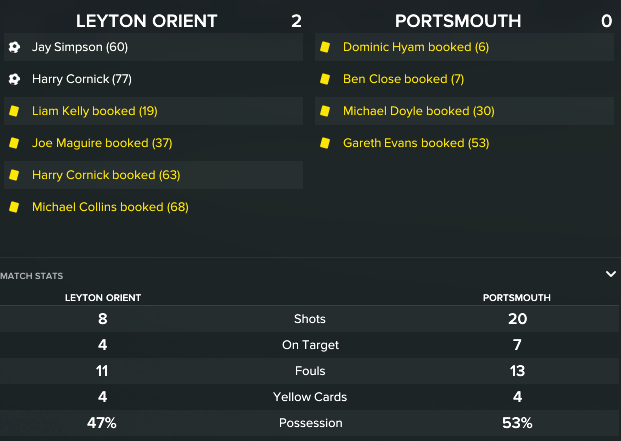Click the Leyton Orient stats column header

coord(103,297)
